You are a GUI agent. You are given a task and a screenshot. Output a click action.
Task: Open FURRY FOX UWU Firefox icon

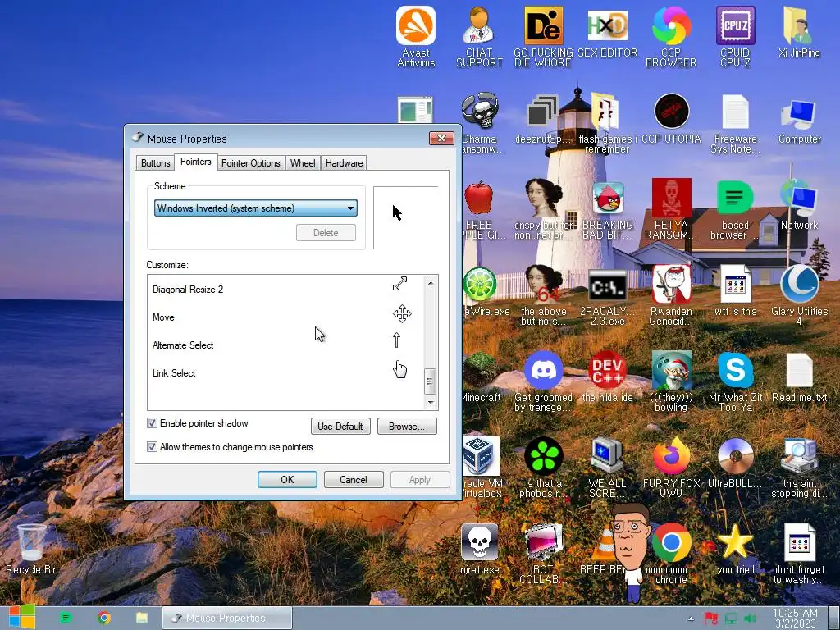pos(671,467)
